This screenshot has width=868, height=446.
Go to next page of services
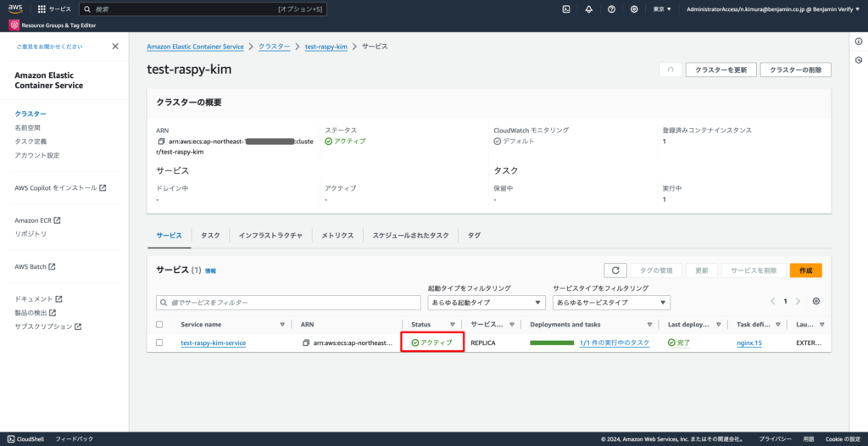click(798, 301)
